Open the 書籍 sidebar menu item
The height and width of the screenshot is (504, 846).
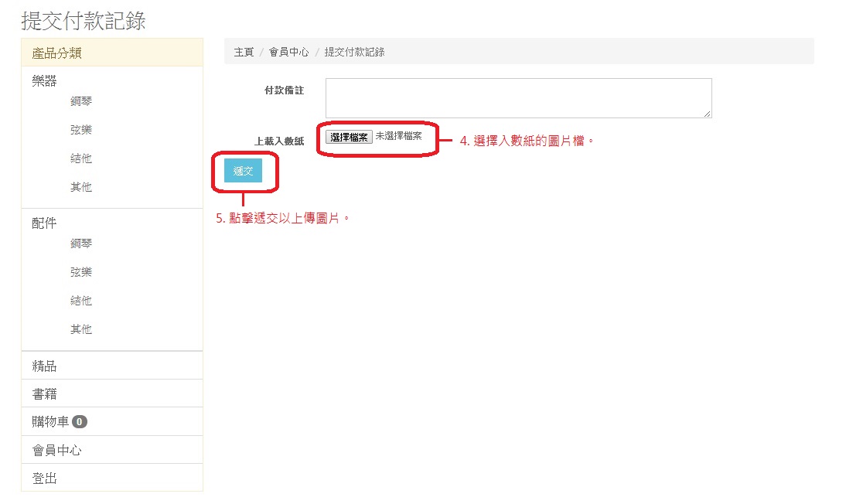[x=44, y=393]
